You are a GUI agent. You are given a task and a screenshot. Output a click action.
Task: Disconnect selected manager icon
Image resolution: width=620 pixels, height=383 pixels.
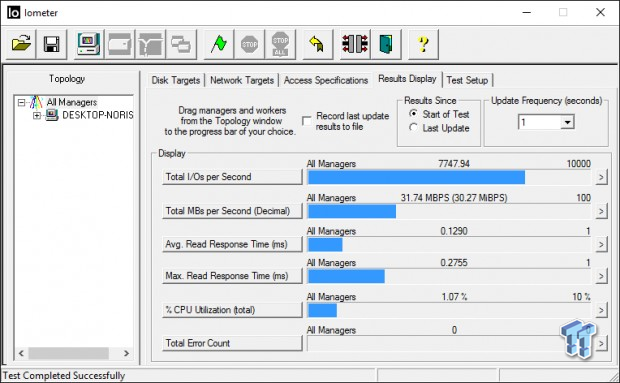355,44
